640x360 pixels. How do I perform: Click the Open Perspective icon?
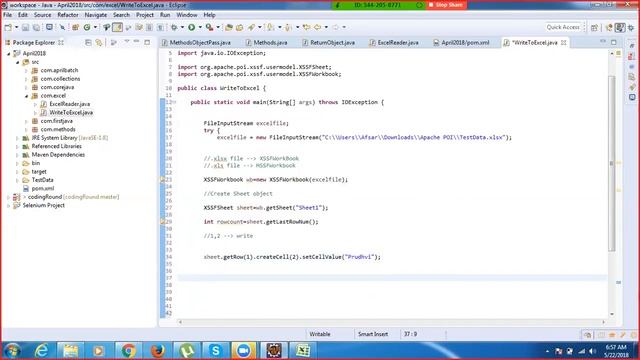tap(594, 27)
